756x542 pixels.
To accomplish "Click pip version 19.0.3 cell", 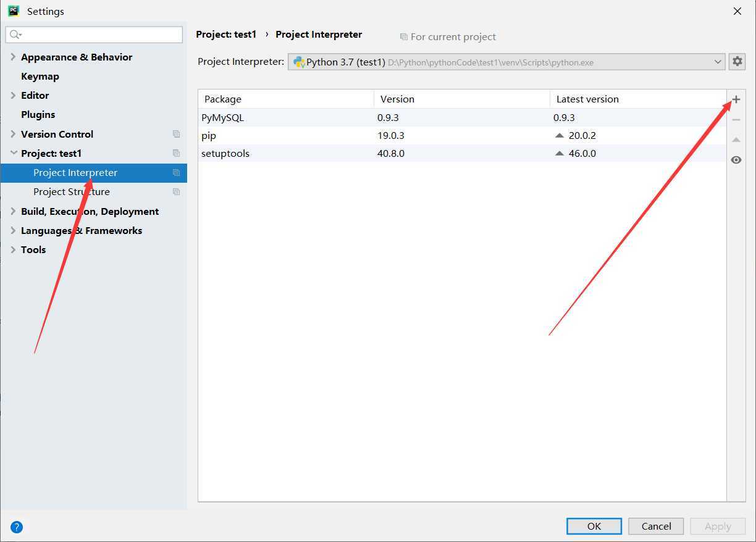I will click(x=391, y=135).
